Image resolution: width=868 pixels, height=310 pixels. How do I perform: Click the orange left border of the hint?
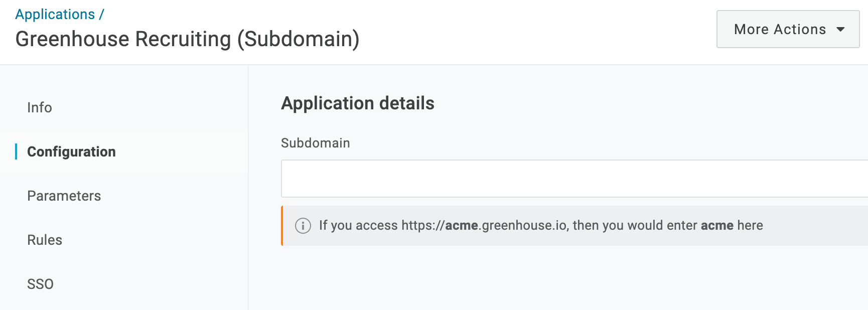(x=282, y=226)
